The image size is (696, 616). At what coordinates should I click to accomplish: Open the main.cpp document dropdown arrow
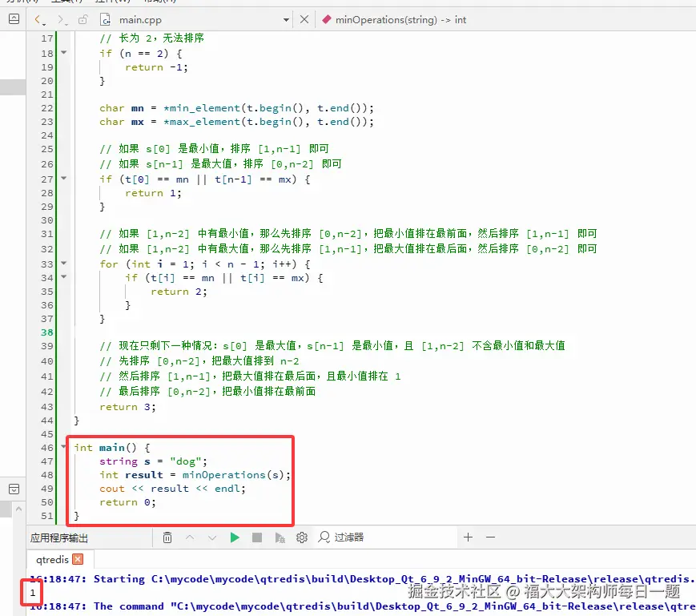tap(286, 20)
